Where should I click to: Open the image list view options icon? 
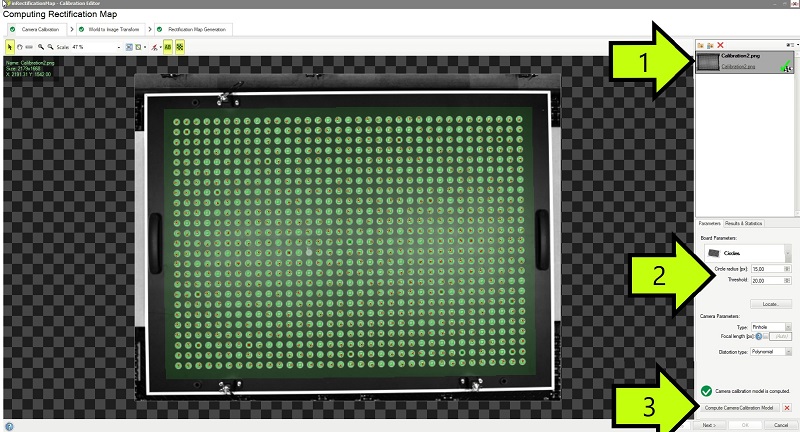pyautogui.click(x=790, y=45)
